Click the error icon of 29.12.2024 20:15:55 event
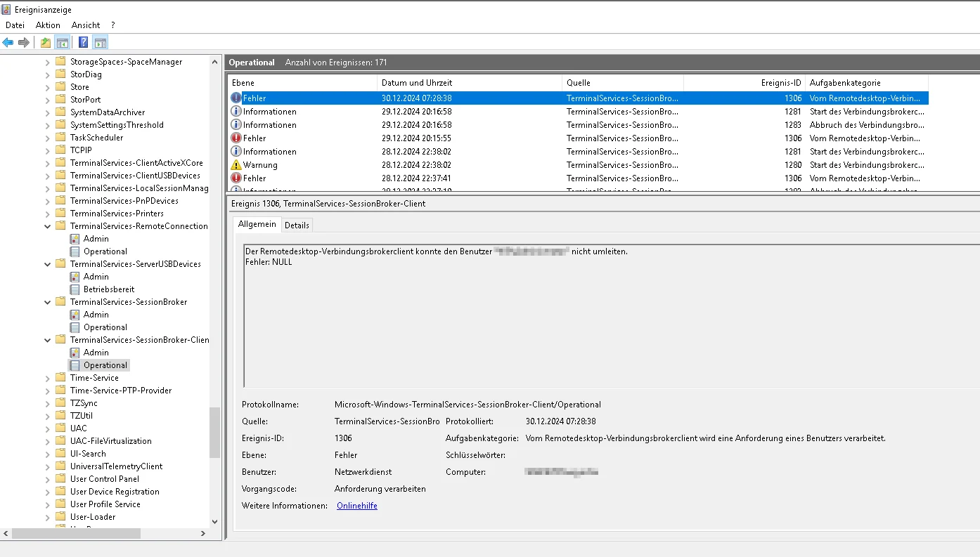The width and height of the screenshot is (980, 557). click(236, 138)
